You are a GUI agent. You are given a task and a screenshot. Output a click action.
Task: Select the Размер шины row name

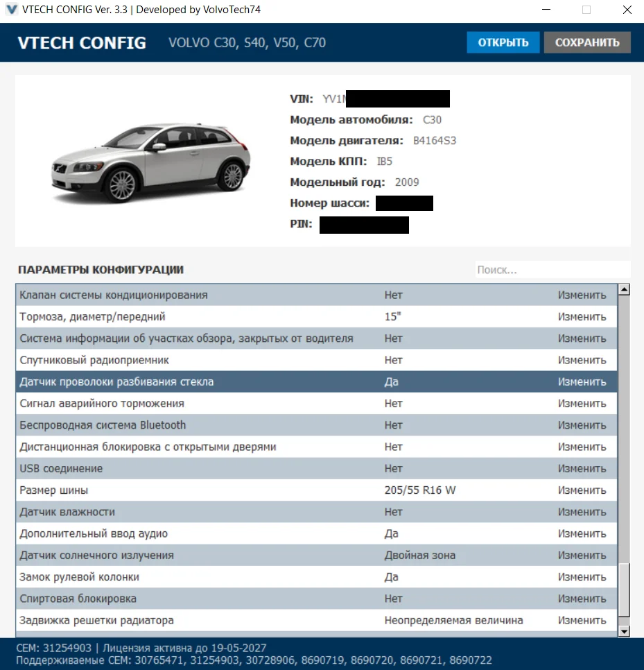tap(54, 490)
